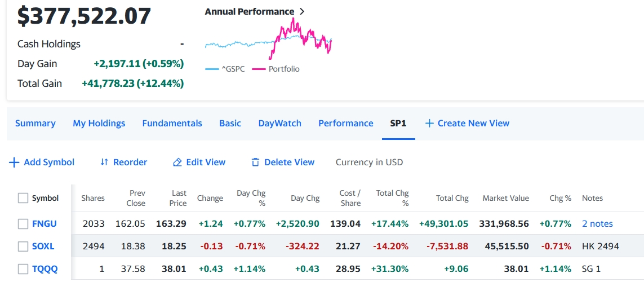
Task: Click the Delete View trash icon
Action: coord(255,162)
